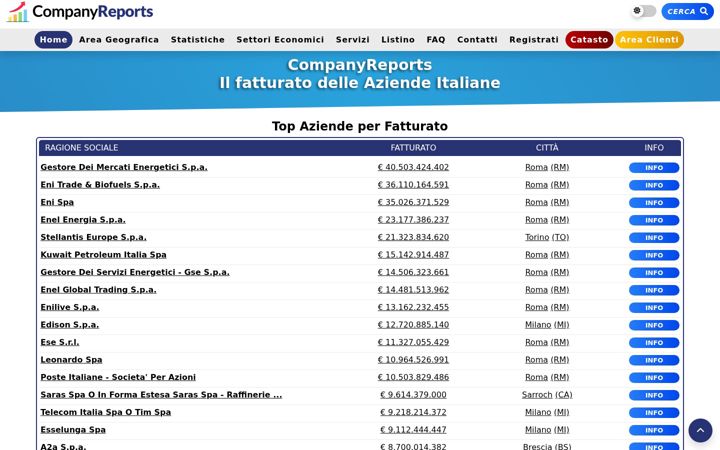Open Stellantis Europe S.p.a. link
This screenshot has width=720, height=450.
tap(93, 237)
